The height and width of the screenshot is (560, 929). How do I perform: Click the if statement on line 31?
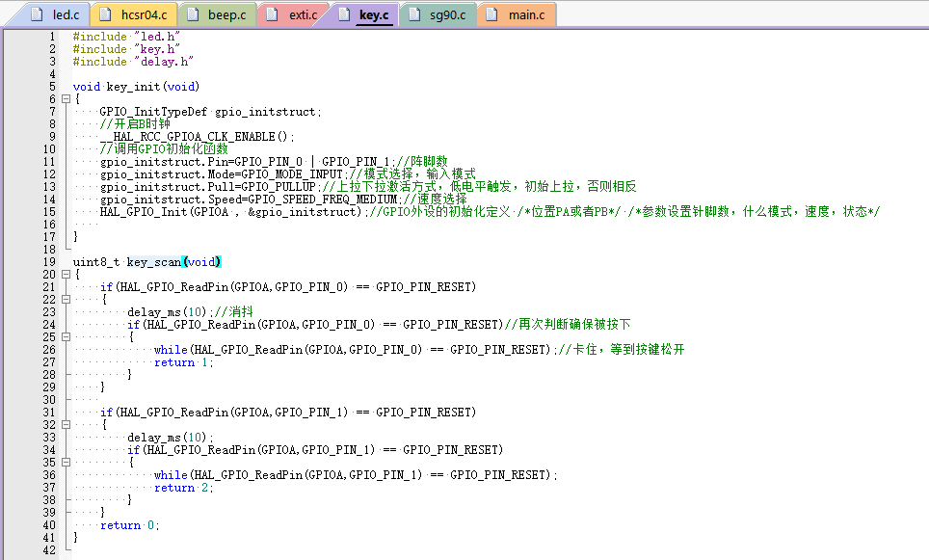pyautogui.click(x=288, y=413)
